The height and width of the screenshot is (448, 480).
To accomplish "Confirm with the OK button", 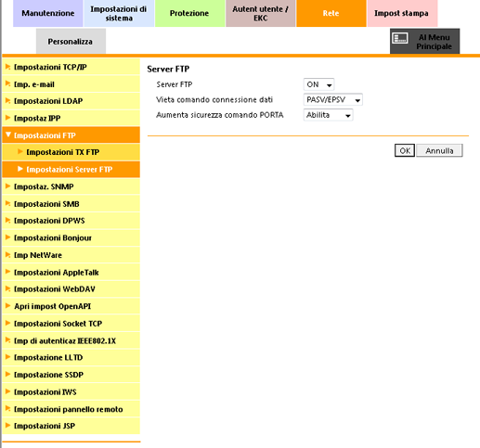I will pyautogui.click(x=405, y=150).
